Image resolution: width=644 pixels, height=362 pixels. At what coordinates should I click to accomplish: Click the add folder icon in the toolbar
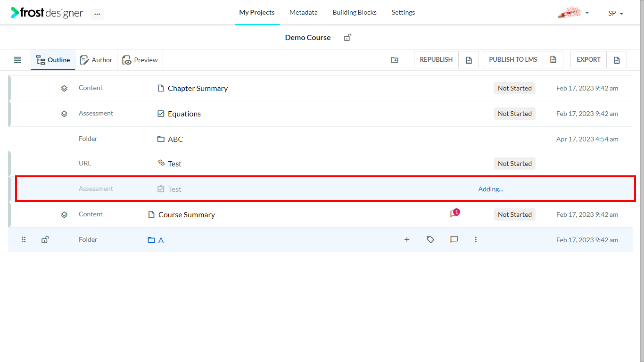[395, 60]
